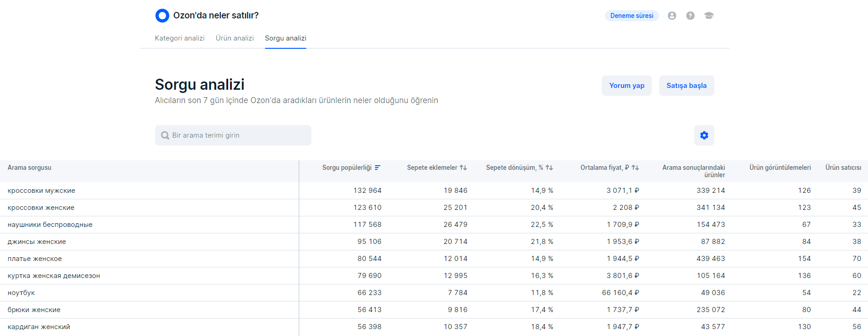This screenshot has height=336, width=868.
Task: Click the graduation cap training icon
Action: [x=709, y=16]
